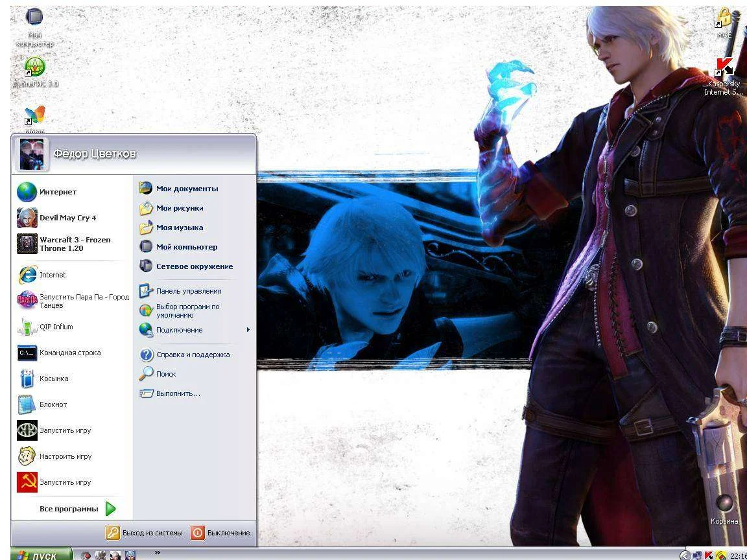The width and height of the screenshot is (747, 560).
Task: Click Запустить игру with black emblem icon
Action: 73,430
